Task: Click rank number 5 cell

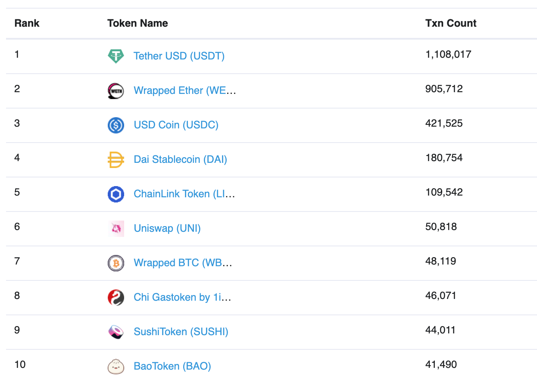Action: (x=17, y=192)
